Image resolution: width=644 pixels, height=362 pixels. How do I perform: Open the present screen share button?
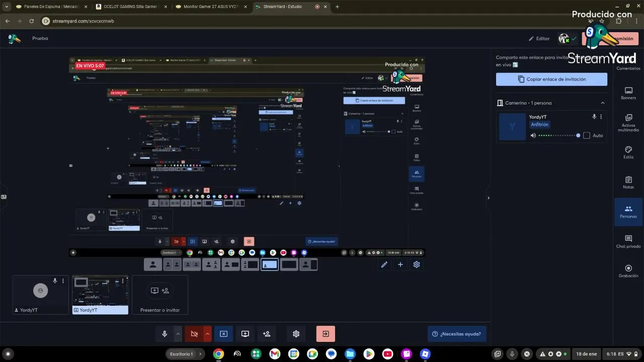245,334
